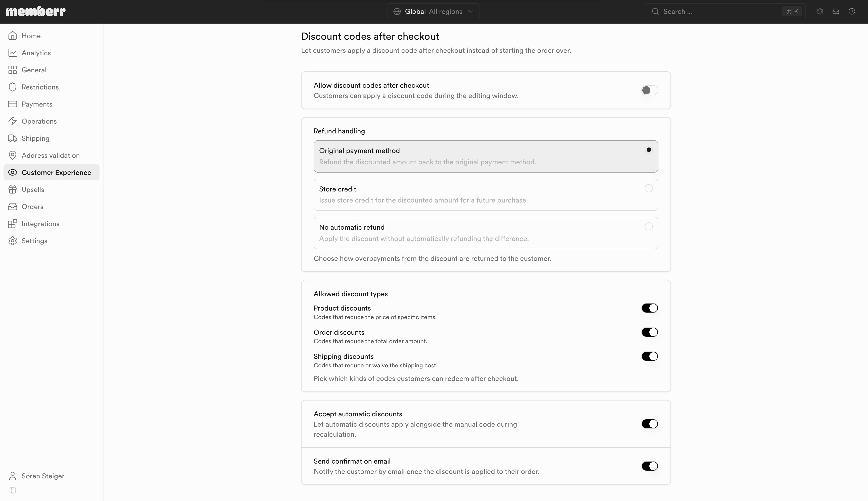Open the Global All regions dropdown

433,11
